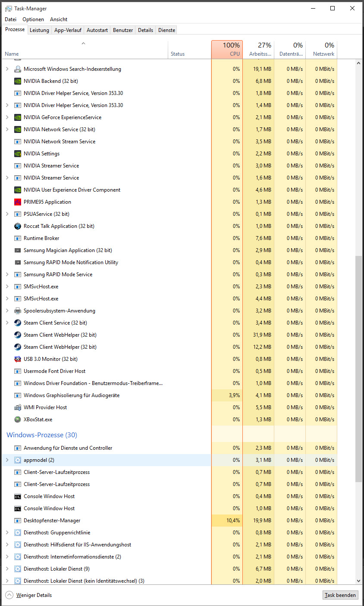Open the Datei menu

tap(10, 19)
